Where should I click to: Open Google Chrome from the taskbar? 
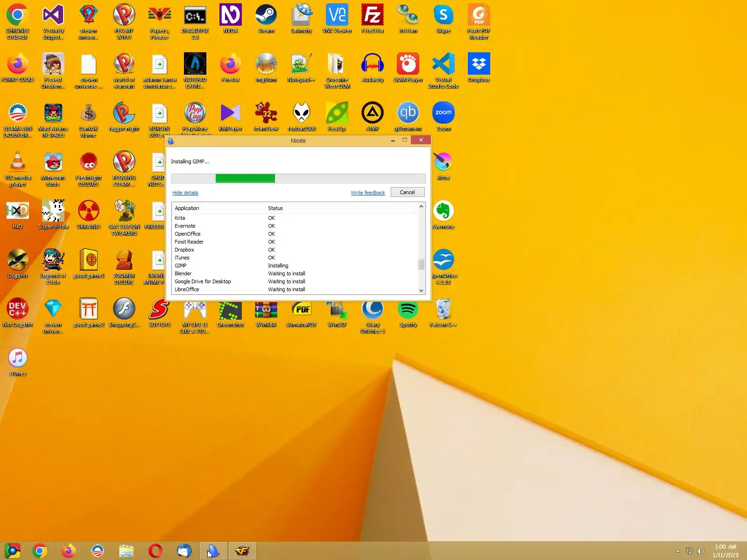tap(40, 551)
